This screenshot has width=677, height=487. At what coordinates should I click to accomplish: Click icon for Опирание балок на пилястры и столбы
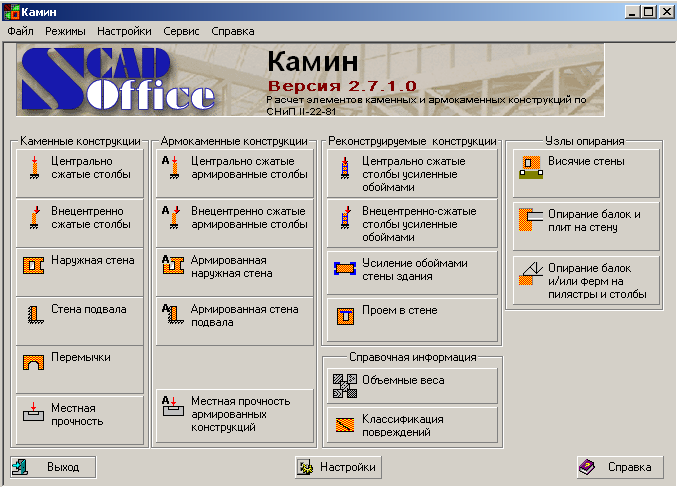[x=531, y=273]
